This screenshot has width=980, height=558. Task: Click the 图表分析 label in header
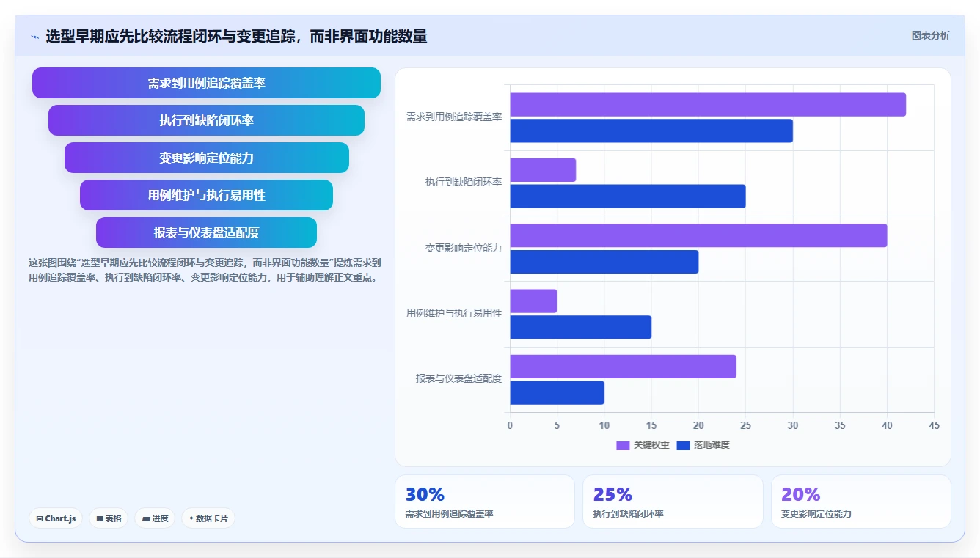(930, 35)
